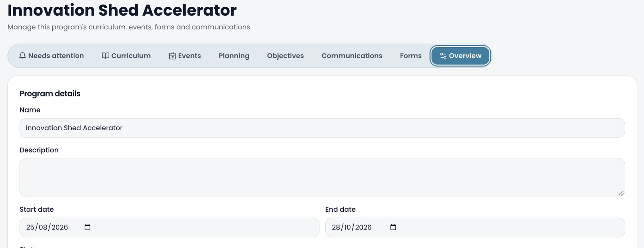Click the End date field
The height and width of the screenshot is (248, 644).
click(x=475, y=227)
